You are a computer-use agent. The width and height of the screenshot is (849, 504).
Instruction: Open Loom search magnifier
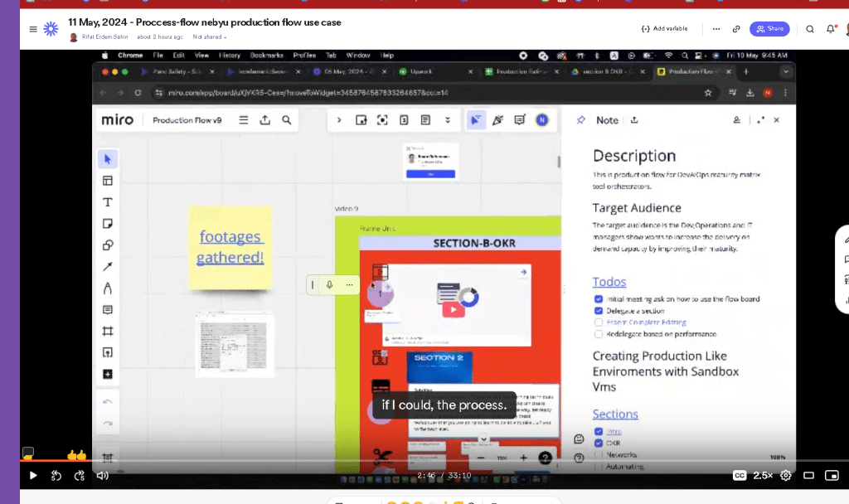(x=810, y=29)
